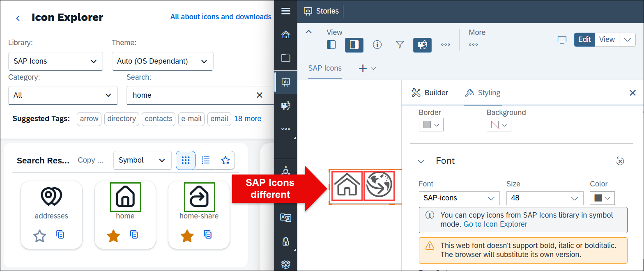
Task: Open the All about icons and downloads link
Action: (221, 17)
